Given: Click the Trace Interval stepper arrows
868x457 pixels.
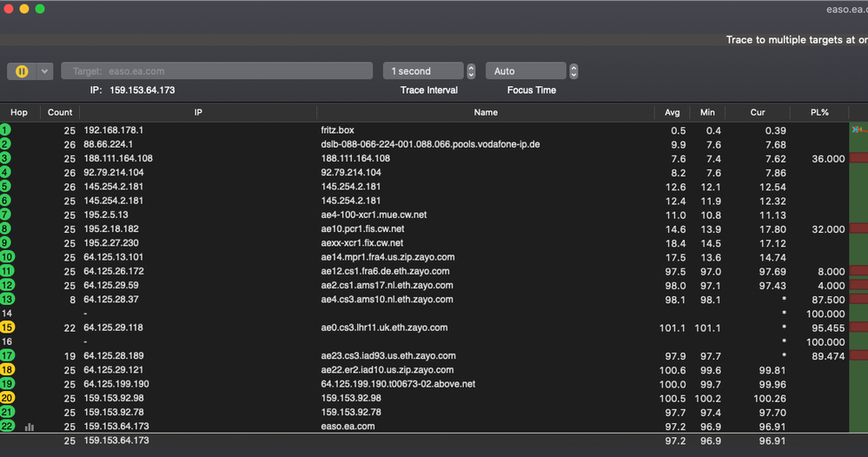Looking at the screenshot, I should (471, 71).
